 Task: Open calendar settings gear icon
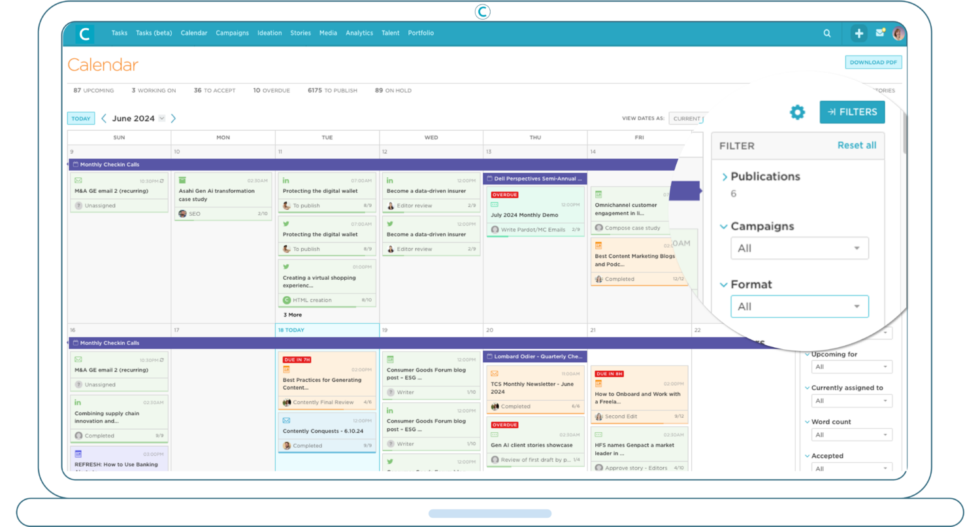click(x=797, y=112)
